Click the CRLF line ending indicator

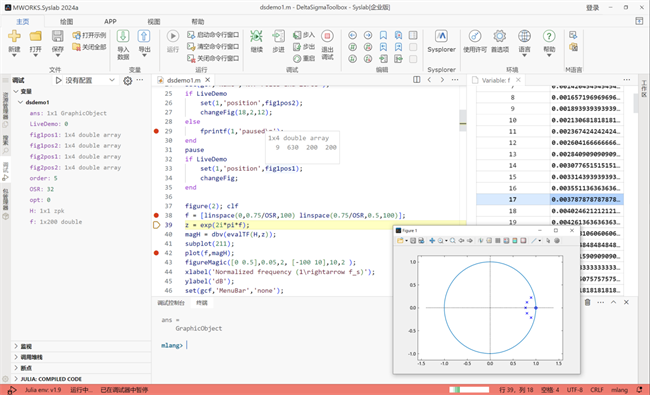pyautogui.click(x=597, y=390)
